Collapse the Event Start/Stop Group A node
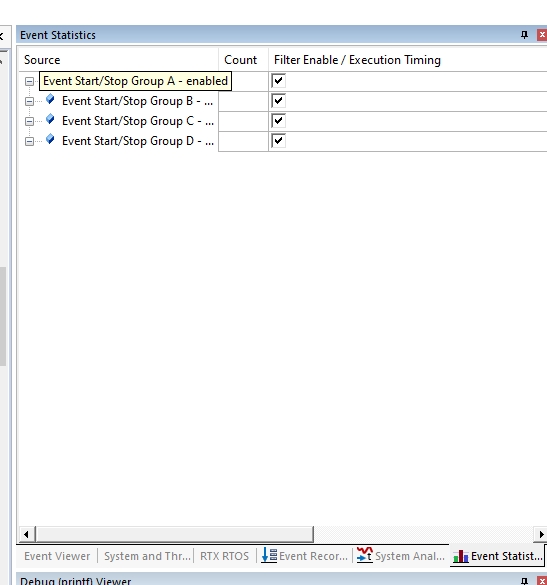 [x=29, y=81]
